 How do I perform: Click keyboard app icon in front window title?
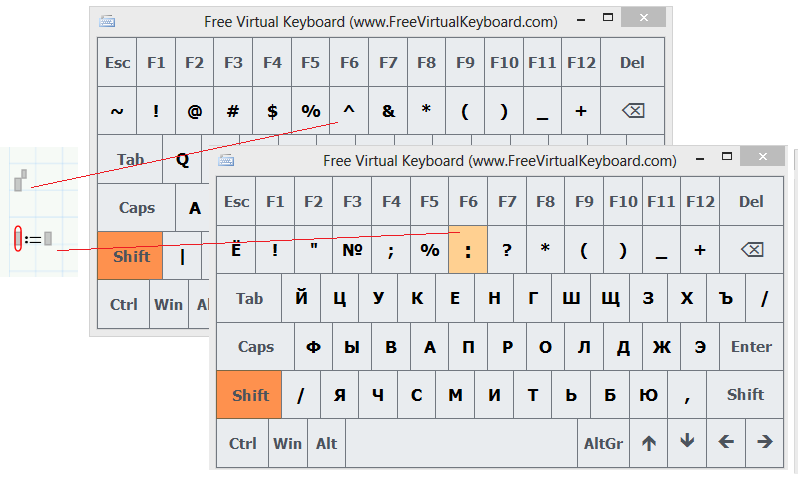tap(226, 161)
